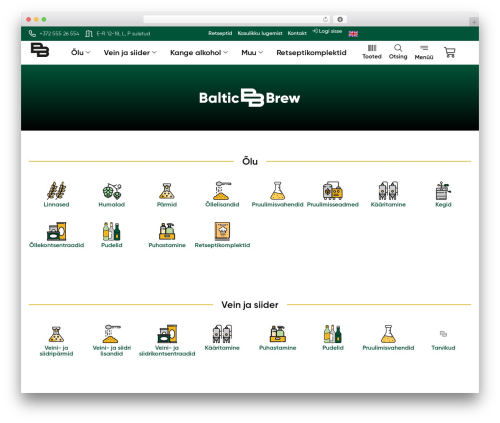Open the Õllekontsentraadid concentrates icon
500x423 pixels.
click(56, 231)
